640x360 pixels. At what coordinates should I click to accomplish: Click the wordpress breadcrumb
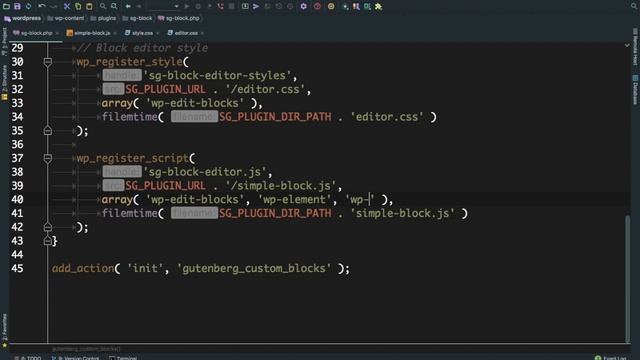(23, 18)
